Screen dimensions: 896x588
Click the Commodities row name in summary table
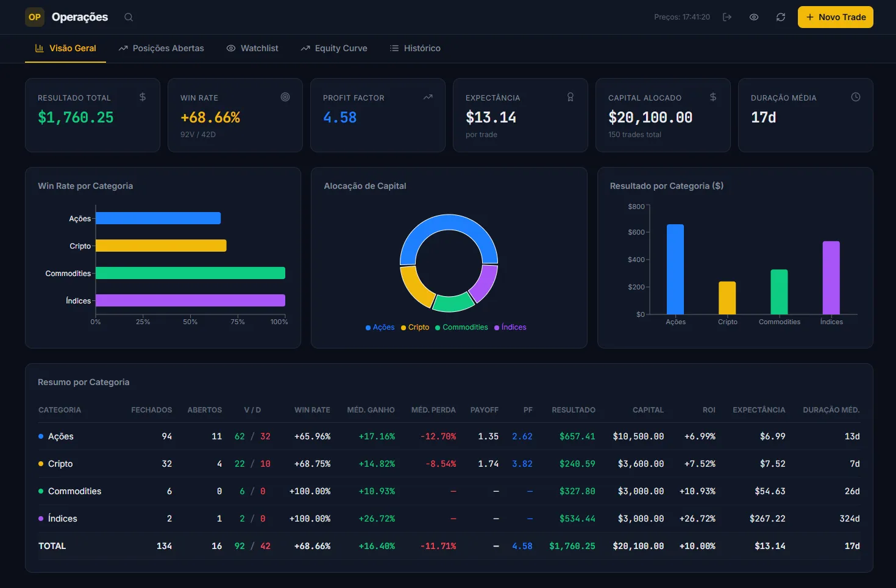[x=74, y=491]
